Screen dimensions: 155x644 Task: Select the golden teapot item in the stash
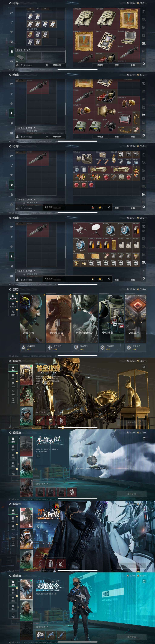pos(114,158)
